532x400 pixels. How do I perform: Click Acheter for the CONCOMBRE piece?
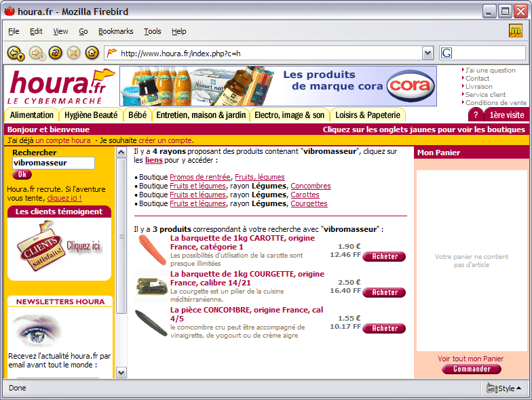384,328
